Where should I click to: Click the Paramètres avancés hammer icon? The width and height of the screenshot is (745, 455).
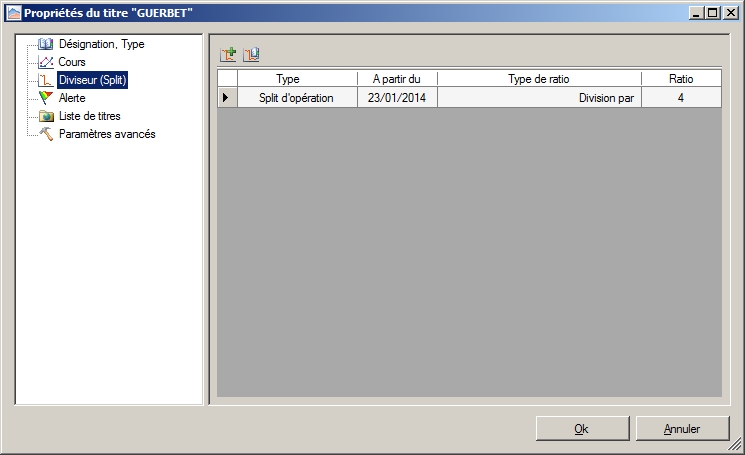[46, 134]
